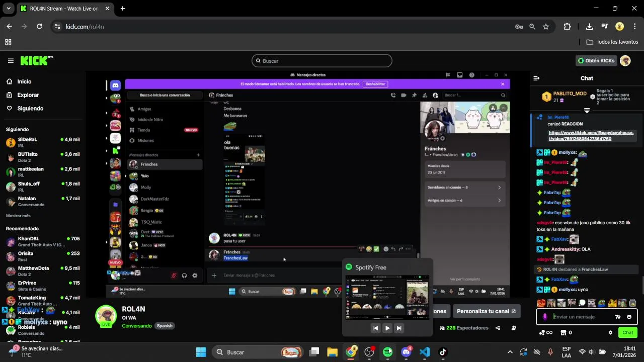
Task: Open Todos los favoritos bookmarks folder
Action: pyautogui.click(x=612, y=42)
